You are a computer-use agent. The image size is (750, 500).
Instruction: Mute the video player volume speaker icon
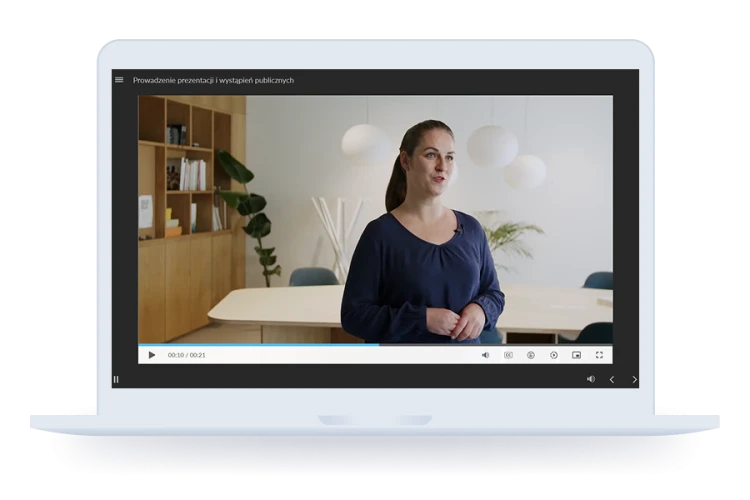click(x=485, y=355)
